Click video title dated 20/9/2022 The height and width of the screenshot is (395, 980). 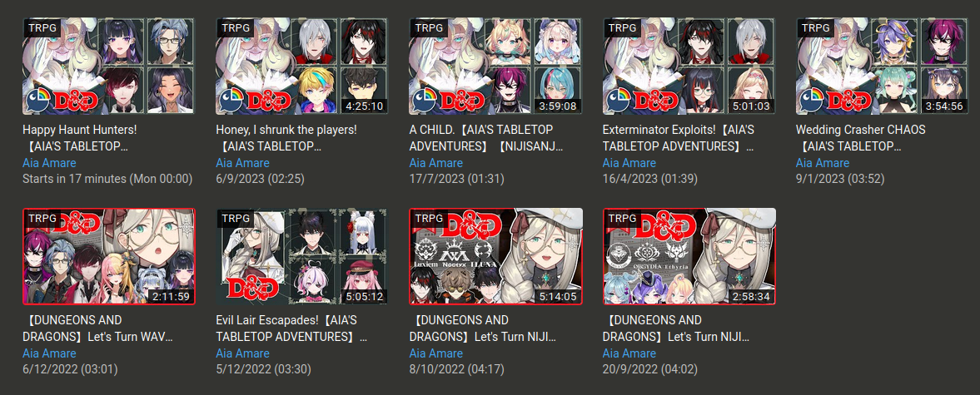[x=676, y=328]
